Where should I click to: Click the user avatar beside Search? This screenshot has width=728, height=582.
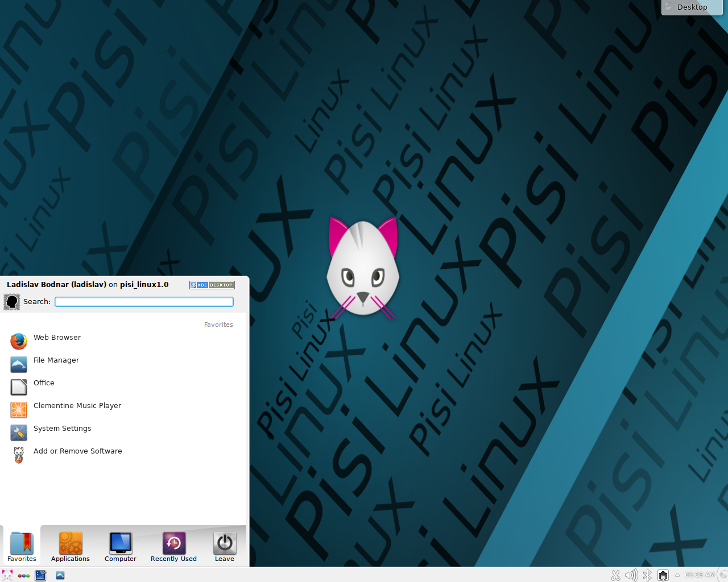click(12, 302)
